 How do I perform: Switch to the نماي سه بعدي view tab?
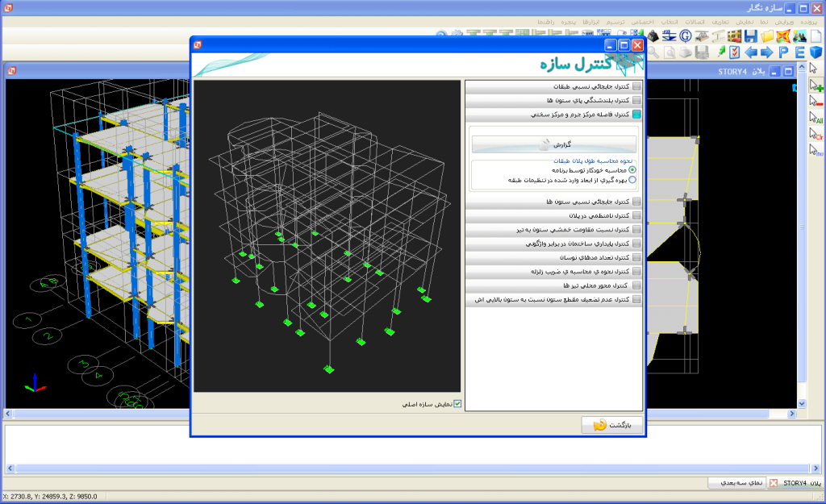point(735,483)
